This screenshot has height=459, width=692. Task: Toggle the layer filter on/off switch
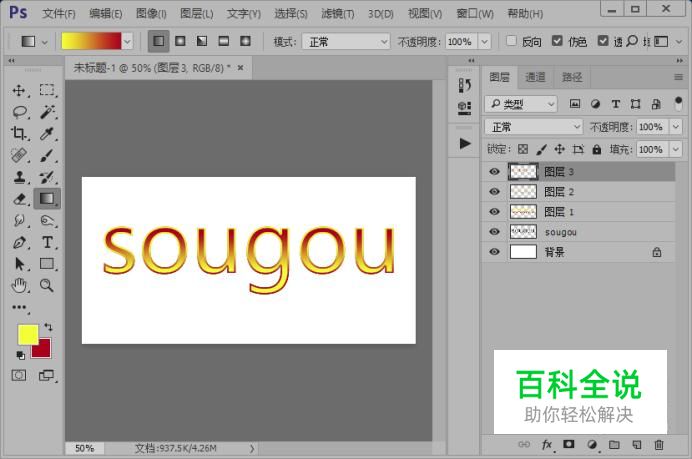click(678, 104)
